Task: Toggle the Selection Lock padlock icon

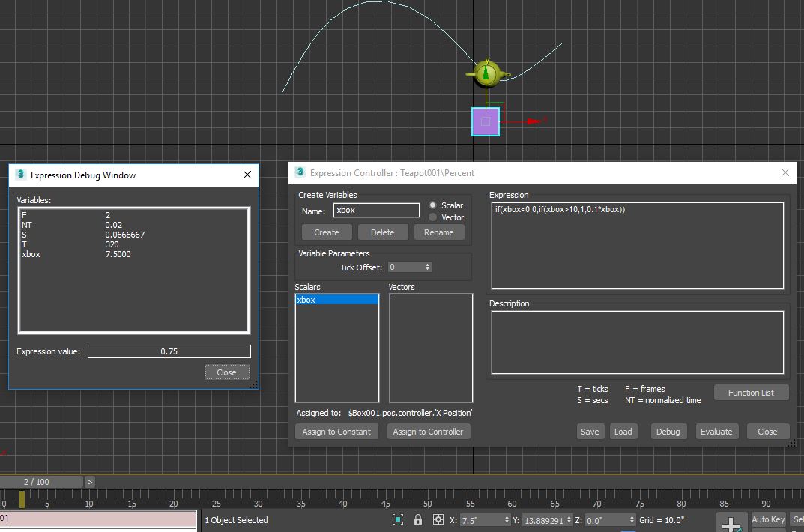Action: point(418,519)
